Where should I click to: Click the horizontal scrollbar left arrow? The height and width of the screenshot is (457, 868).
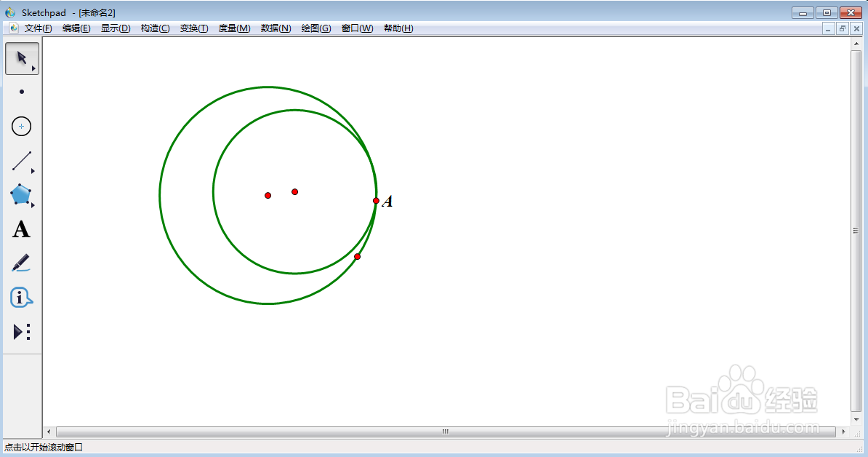pos(49,432)
